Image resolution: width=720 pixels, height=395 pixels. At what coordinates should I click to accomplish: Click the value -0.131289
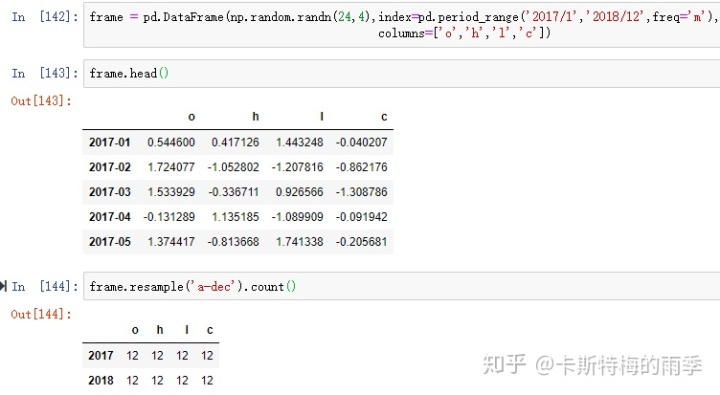pyautogui.click(x=169, y=217)
